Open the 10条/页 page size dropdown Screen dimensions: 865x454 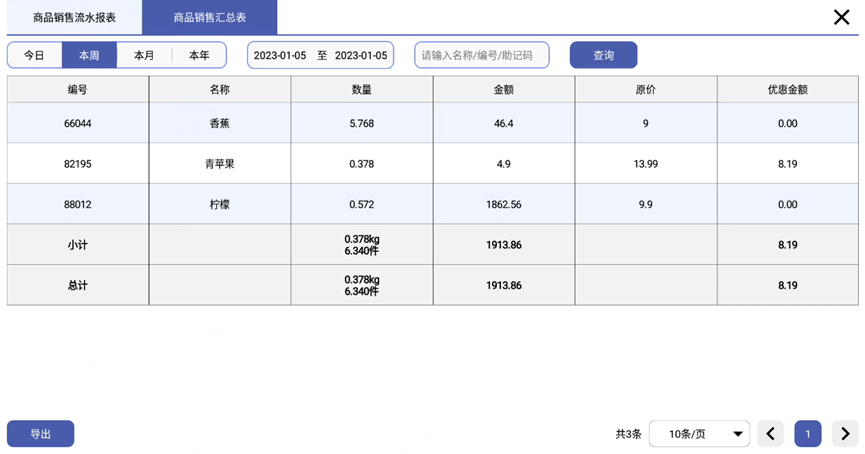699,433
